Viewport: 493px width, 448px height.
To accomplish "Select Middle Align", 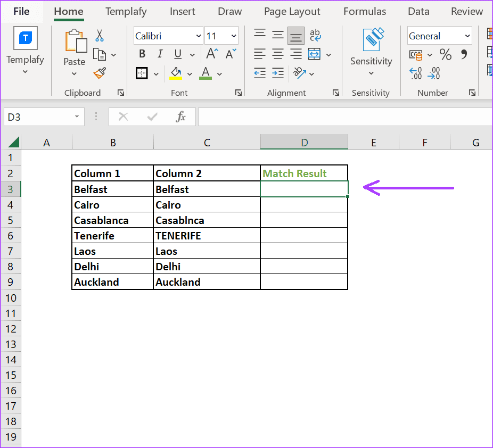I will point(277,35).
